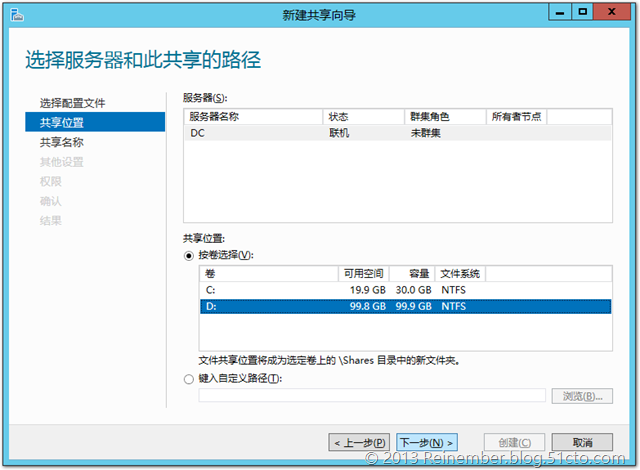
Task: Click the custom path input field
Action: click(372, 395)
